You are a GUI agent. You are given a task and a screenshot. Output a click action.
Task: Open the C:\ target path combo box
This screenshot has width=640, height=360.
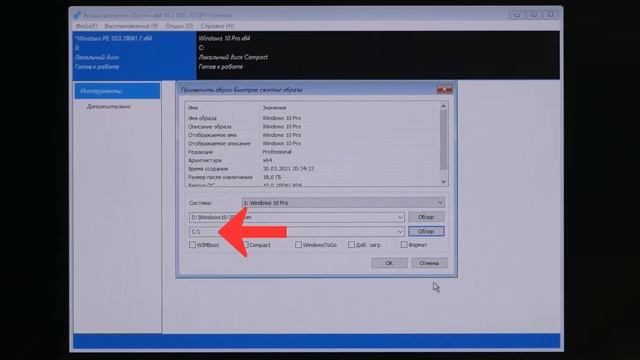296,231
